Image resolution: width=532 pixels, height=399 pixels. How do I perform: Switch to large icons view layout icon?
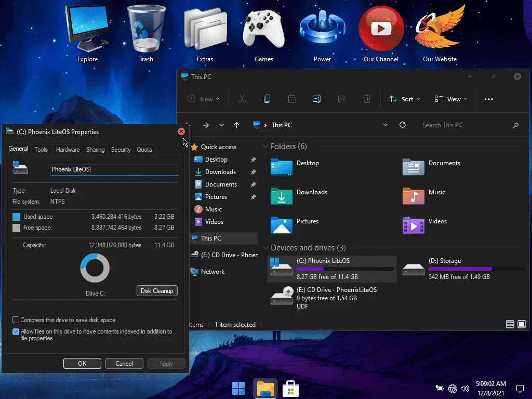pyautogui.click(x=522, y=324)
